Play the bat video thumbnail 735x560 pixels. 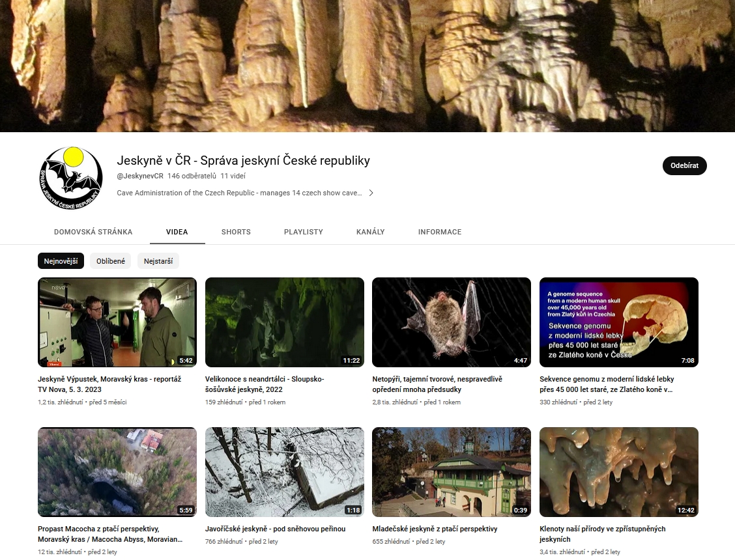[451, 322]
